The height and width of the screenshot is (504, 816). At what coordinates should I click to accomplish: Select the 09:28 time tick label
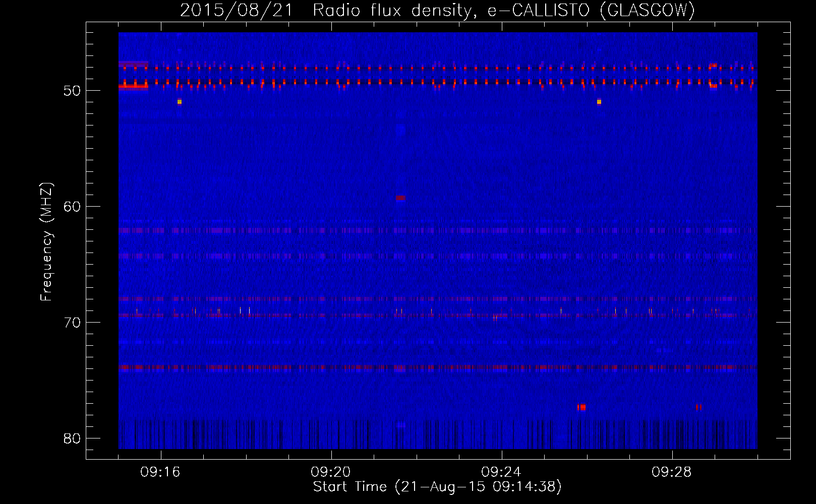672,472
